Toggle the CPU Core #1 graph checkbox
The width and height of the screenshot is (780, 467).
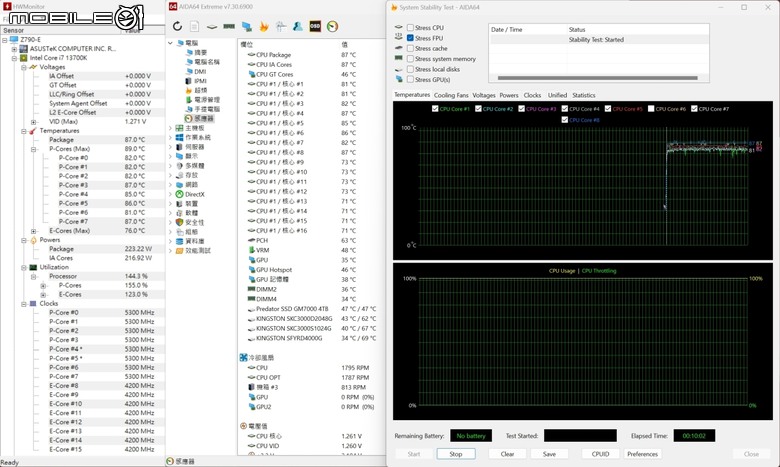(x=435, y=108)
